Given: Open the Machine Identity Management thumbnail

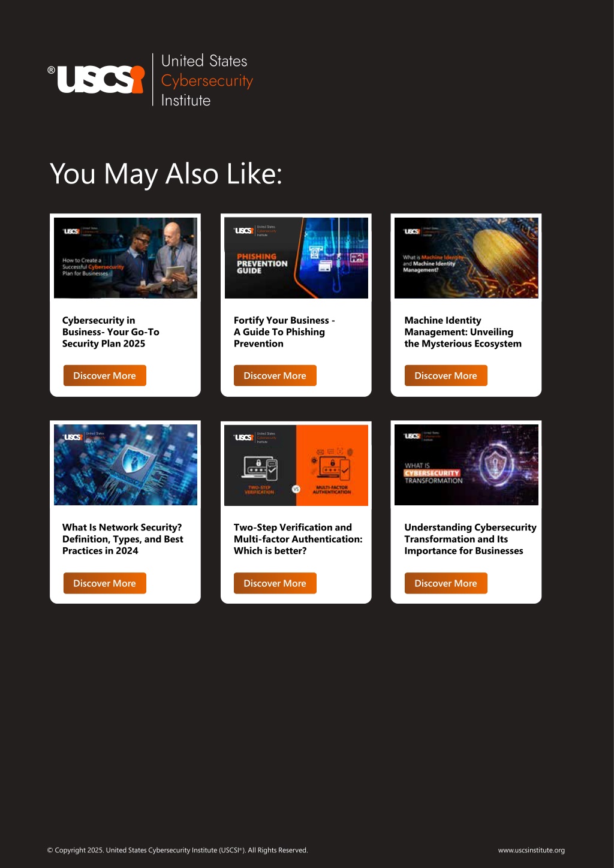Looking at the screenshot, I should pos(466,258).
